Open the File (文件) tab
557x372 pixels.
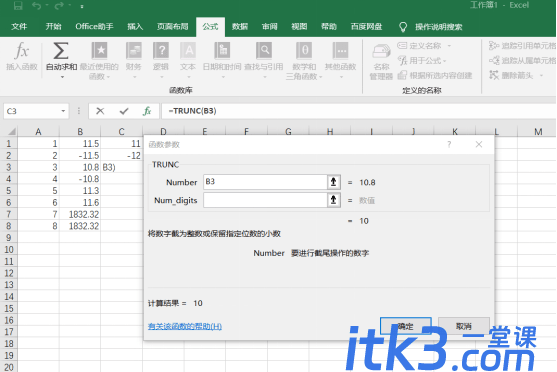click(19, 27)
